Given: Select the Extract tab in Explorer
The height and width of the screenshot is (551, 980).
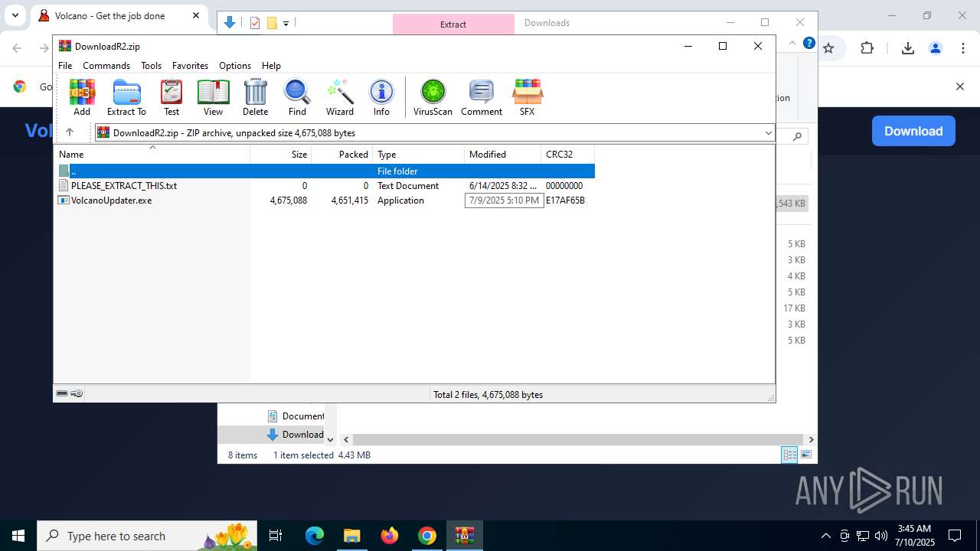Looking at the screenshot, I should [453, 24].
